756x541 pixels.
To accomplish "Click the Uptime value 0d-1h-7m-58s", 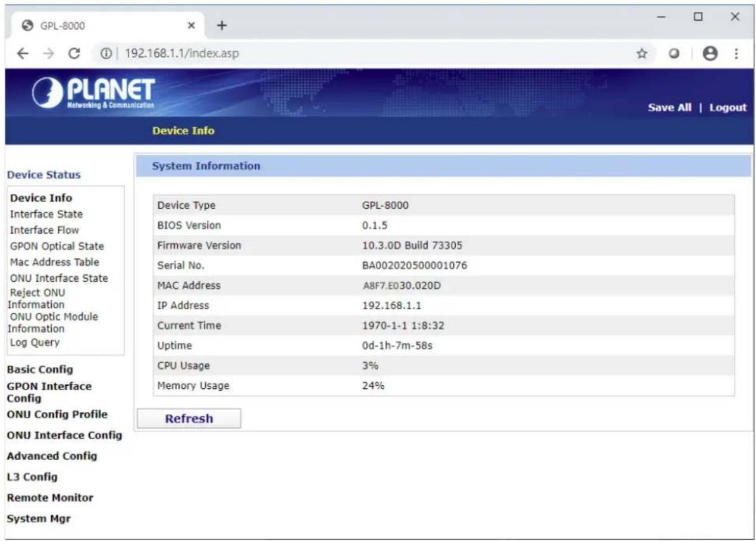I will pyautogui.click(x=397, y=345).
